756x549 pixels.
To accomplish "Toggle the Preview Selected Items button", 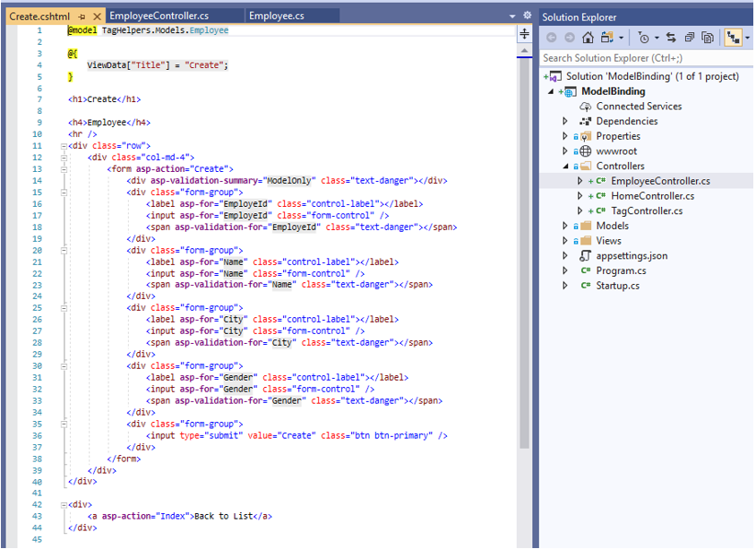I will pos(733,38).
